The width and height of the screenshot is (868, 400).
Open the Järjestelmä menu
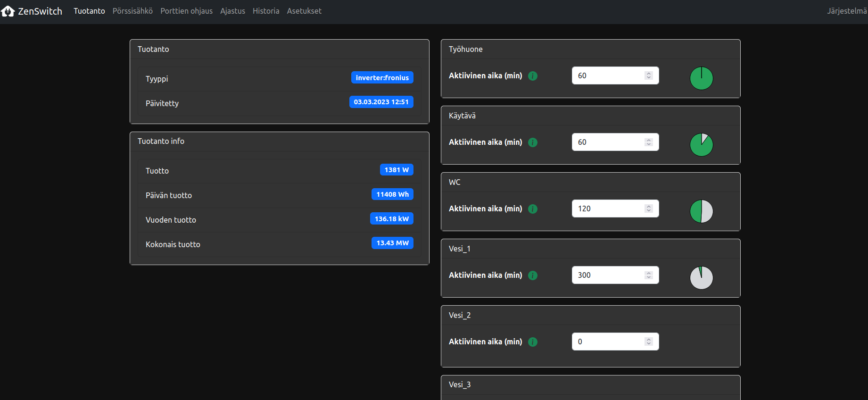(847, 11)
